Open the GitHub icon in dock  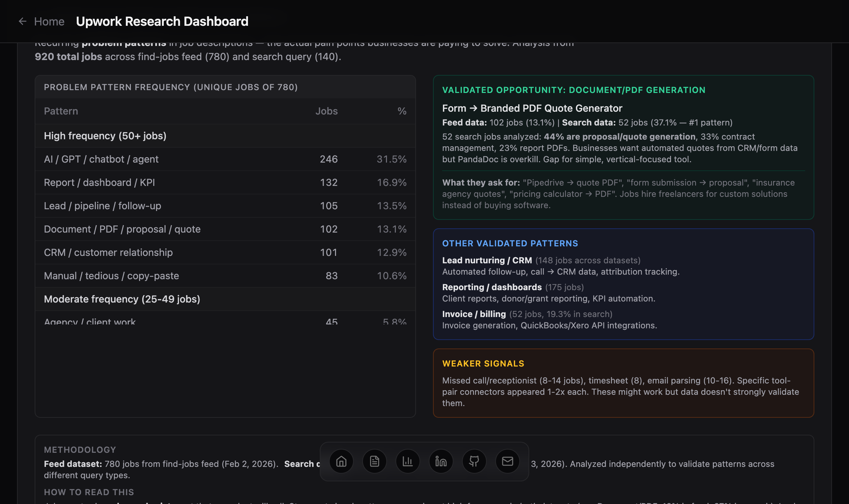pos(474,461)
